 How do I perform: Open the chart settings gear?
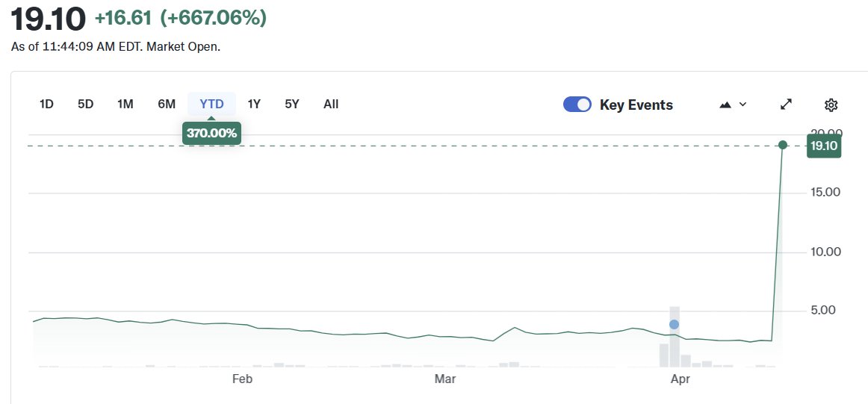(831, 105)
